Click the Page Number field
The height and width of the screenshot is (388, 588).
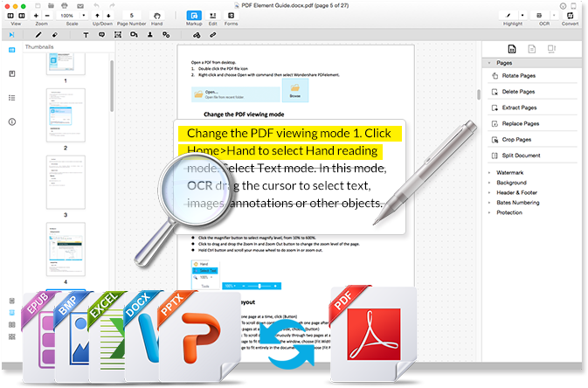pos(132,16)
